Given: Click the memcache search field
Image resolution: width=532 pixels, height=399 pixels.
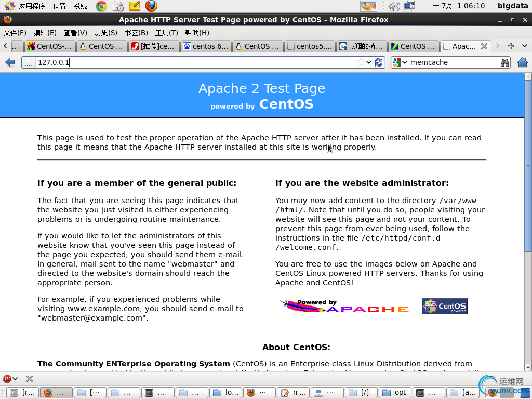Looking at the screenshot, I should click(453, 62).
